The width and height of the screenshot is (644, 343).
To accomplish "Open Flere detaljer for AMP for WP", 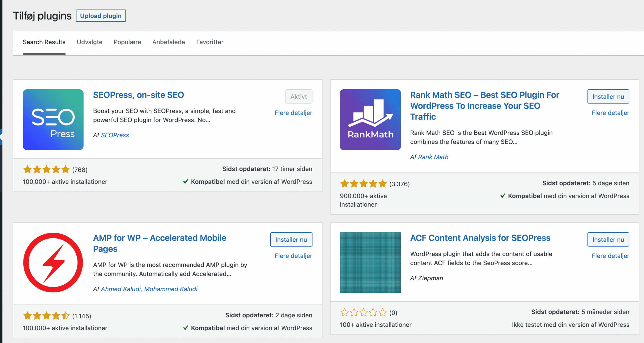I will [x=293, y=256].
